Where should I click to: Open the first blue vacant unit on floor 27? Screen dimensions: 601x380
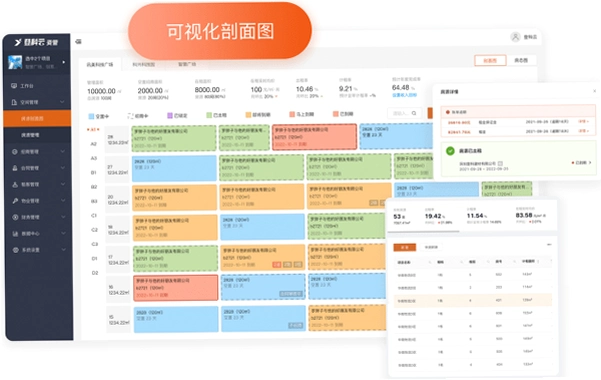coord(174,168)
